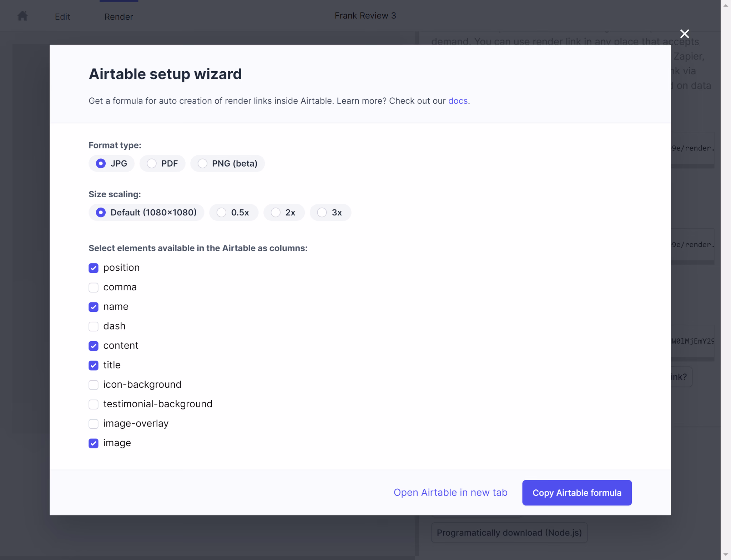The width and height of the screenshot is (731, 560).
Task: Open Airtable in new tab
Action: pyautogui.click(x=450, y=493)
